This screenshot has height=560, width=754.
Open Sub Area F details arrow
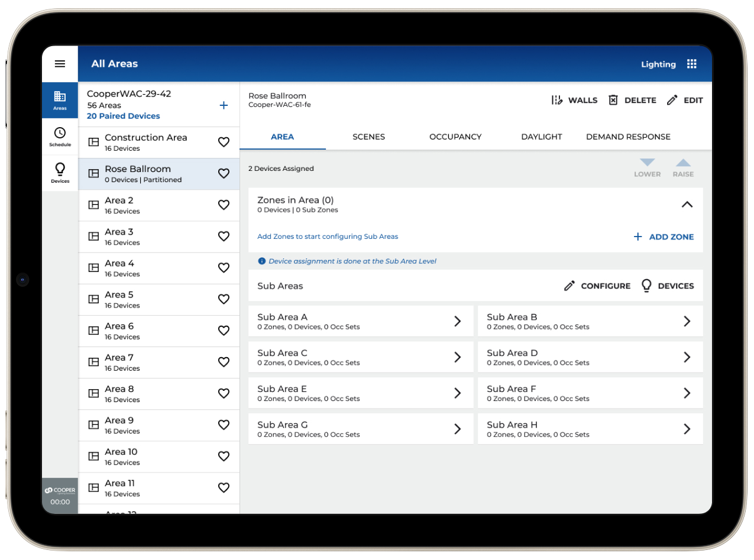687,393
